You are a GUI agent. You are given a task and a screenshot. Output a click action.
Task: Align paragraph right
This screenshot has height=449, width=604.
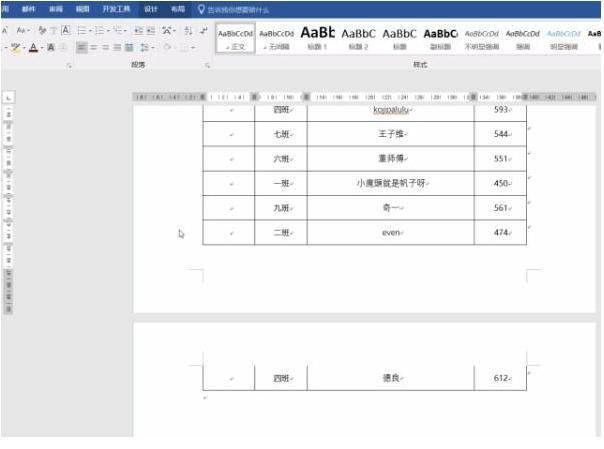(x=105, y=48)
